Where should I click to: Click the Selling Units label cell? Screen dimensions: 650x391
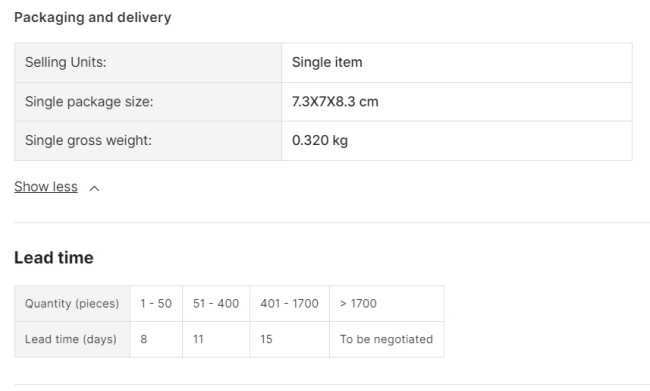pyautogui.click(x=148, y=62)
